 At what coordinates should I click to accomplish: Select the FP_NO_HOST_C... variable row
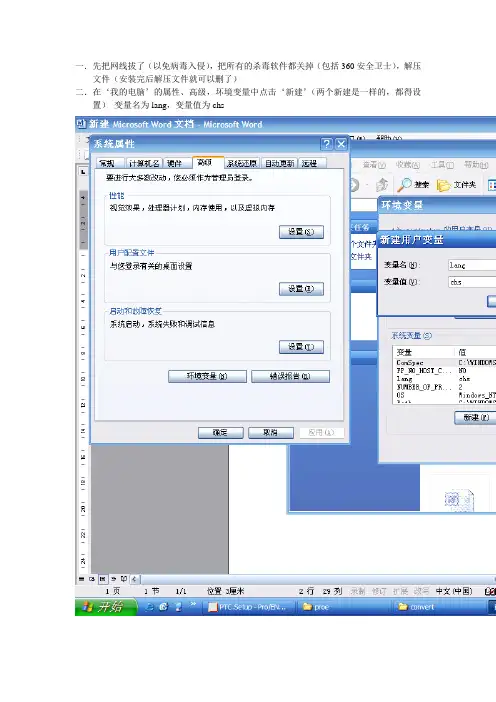pyautogui.click(x=445, y=371)
